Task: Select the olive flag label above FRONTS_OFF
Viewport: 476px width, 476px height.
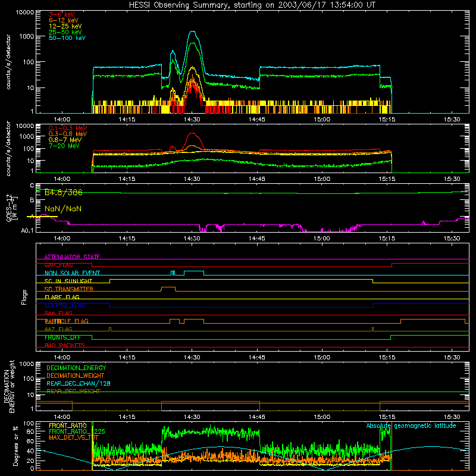Action: (58, 329)
